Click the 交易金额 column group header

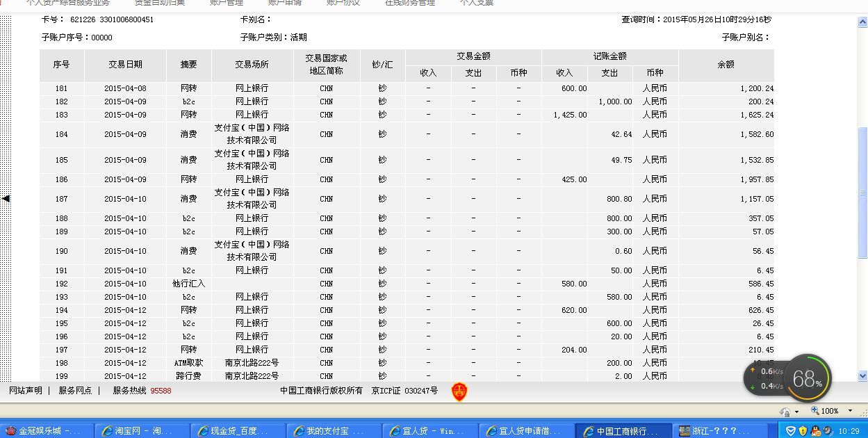coord(473,56)
